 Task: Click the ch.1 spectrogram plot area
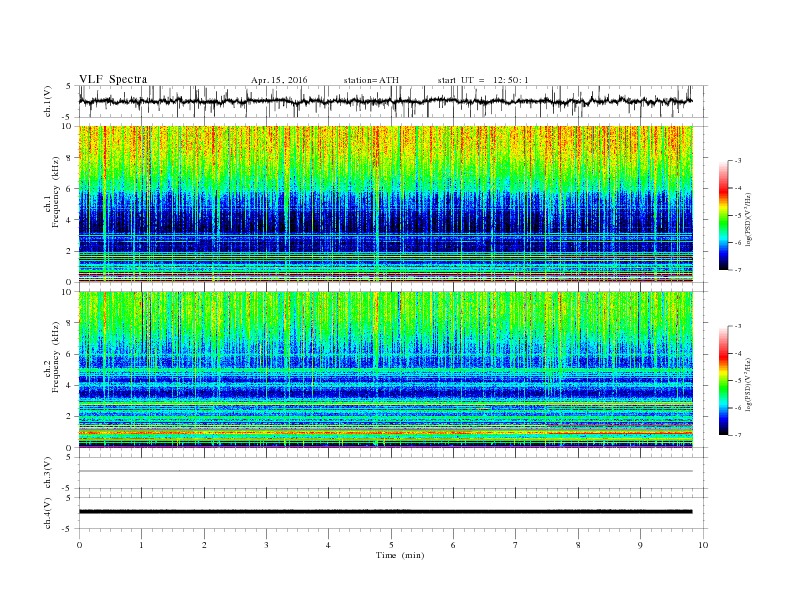(x=386, y=204)
